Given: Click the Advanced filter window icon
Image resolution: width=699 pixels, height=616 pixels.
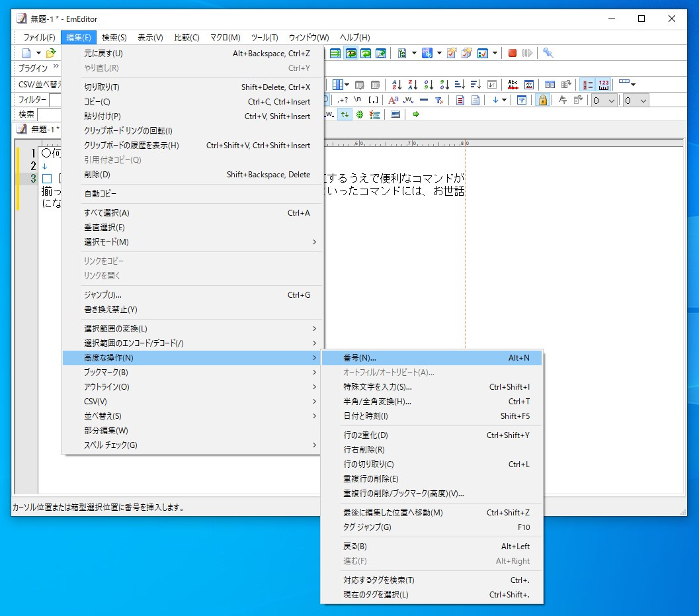Looking at the screenshot, I should coord(522,100).
